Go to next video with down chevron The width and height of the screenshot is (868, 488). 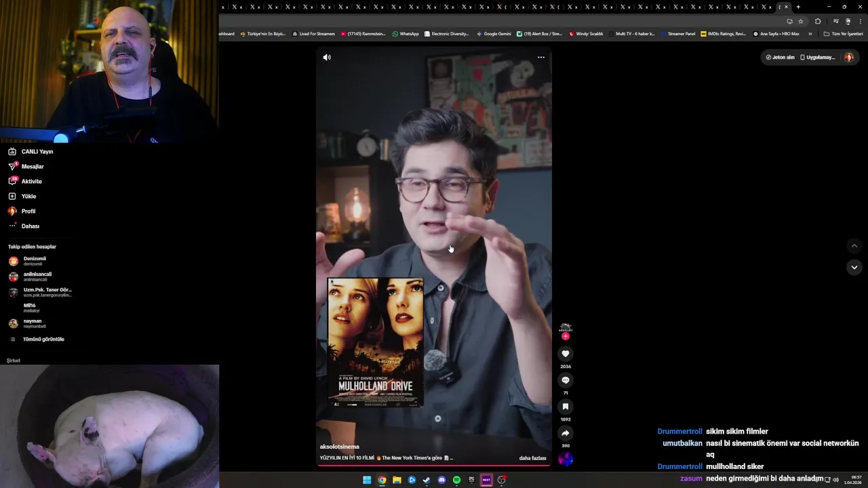(854, 268)
